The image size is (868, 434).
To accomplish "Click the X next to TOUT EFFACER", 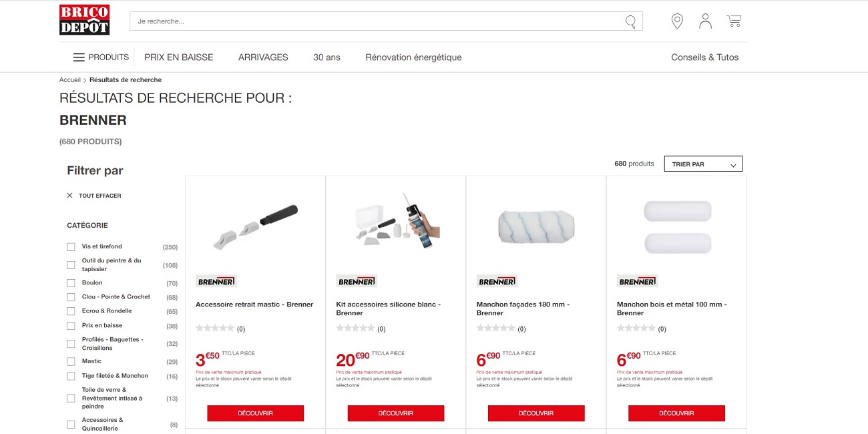I will pos(69,196).
